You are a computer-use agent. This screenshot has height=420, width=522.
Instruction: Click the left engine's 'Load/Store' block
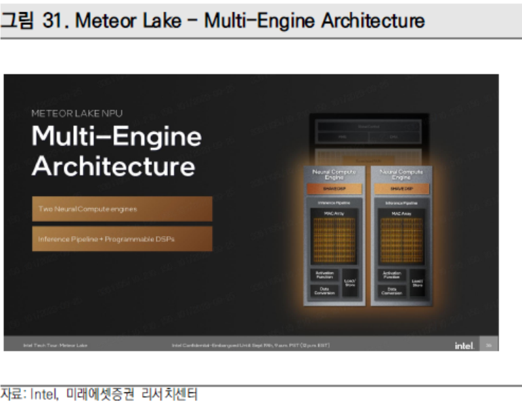coord(350,283)
